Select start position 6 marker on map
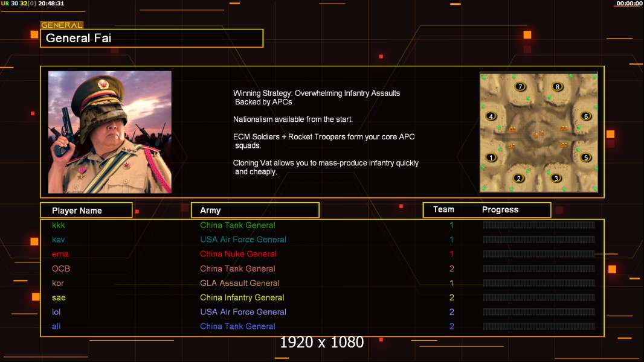The height and width of the screenshot is (362, 644). coord(586,116)
